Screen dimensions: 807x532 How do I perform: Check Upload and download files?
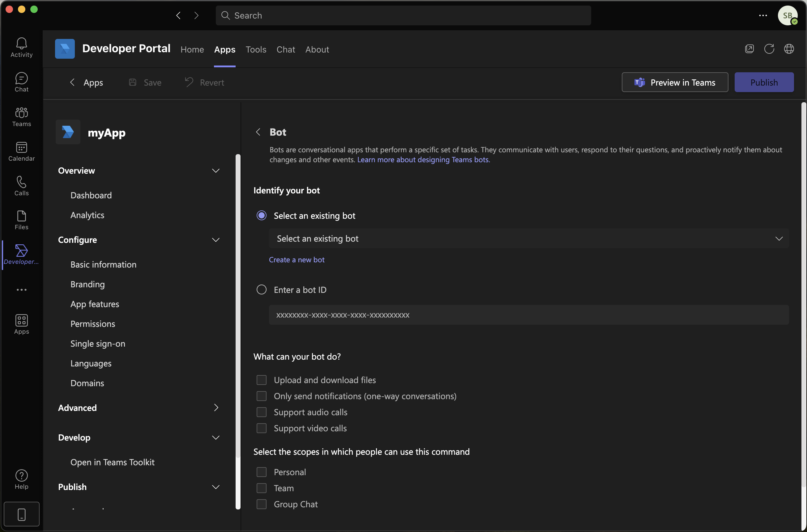pyautogui.click(x=261, y=380)
